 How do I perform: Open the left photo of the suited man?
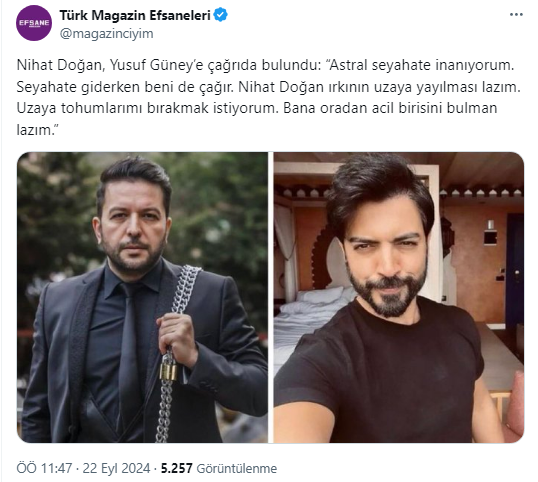[x=142, y=297]
